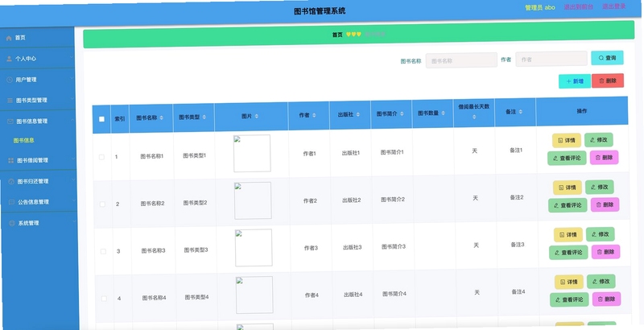
Task: Click the grid icon beside 图书借阅管理
Action: (x=11, y=160)
